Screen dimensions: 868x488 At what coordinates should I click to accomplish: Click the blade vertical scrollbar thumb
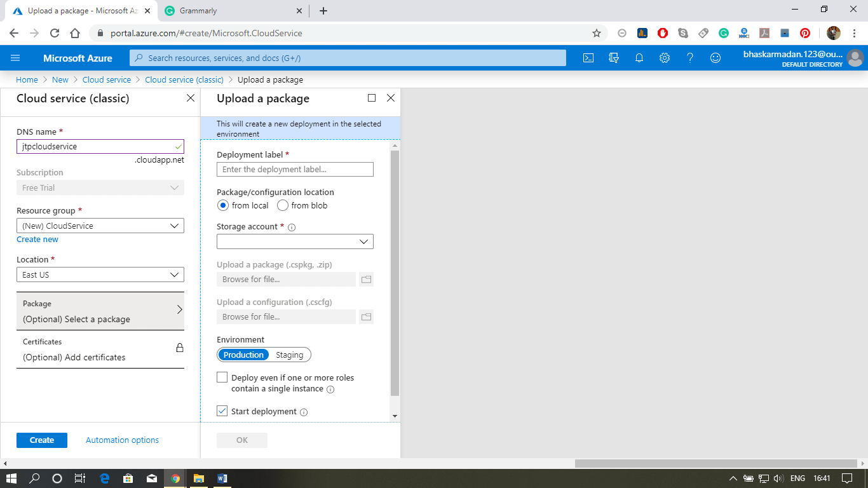click(395, 273)
